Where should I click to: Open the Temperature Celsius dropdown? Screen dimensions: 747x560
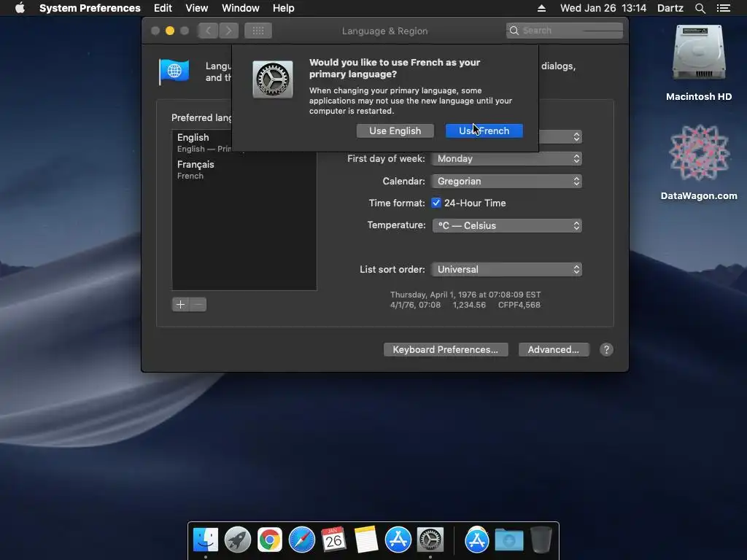coord(506,225)
